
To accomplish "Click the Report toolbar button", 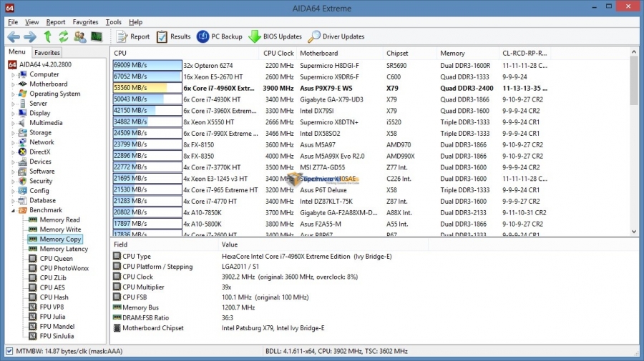I will pyautogui.click(x=133, y=36).
